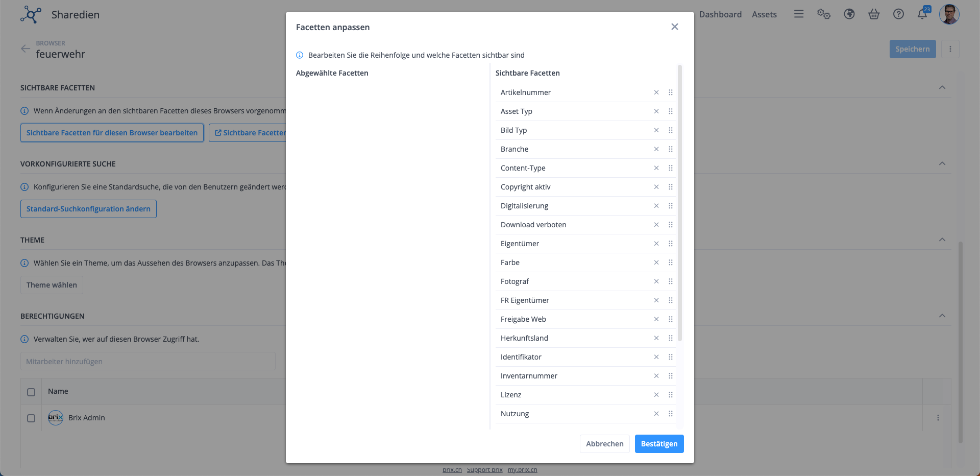This screenshot has height=476, width=980.
Task: Collapse the Theme section chevron
Action: point(942,240)
